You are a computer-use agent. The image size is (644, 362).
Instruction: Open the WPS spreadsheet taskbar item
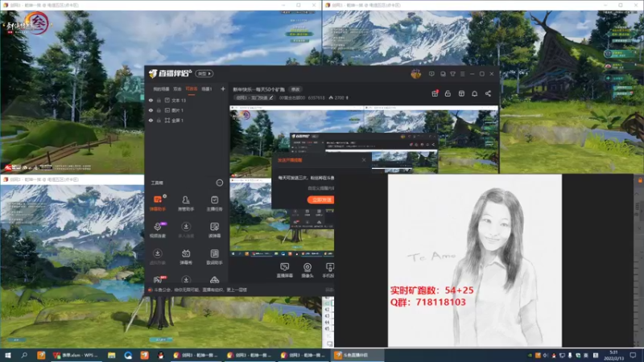76,355
